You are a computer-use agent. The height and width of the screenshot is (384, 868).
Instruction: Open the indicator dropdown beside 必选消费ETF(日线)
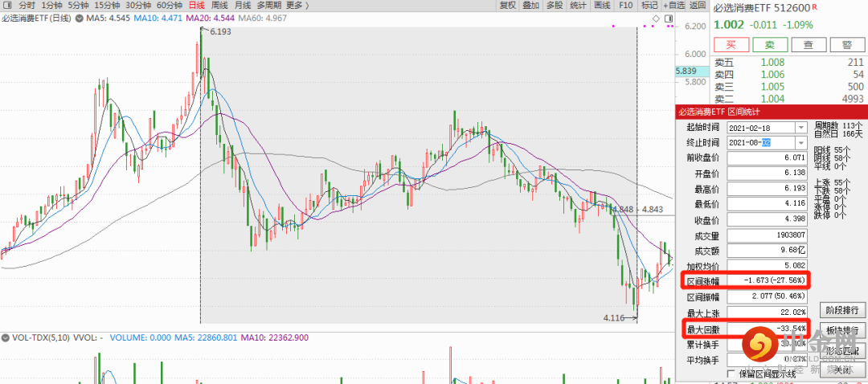pos(79,18)
